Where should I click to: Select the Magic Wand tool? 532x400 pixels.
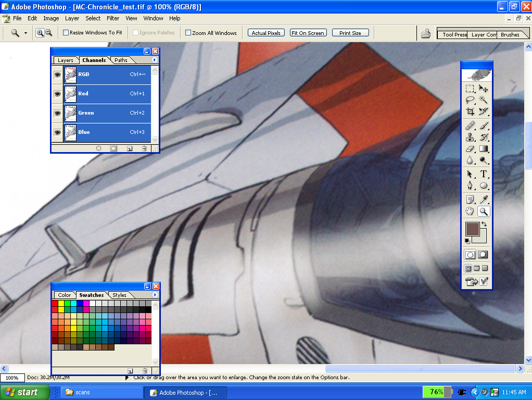pyautogui.click(x=484, y=100)
